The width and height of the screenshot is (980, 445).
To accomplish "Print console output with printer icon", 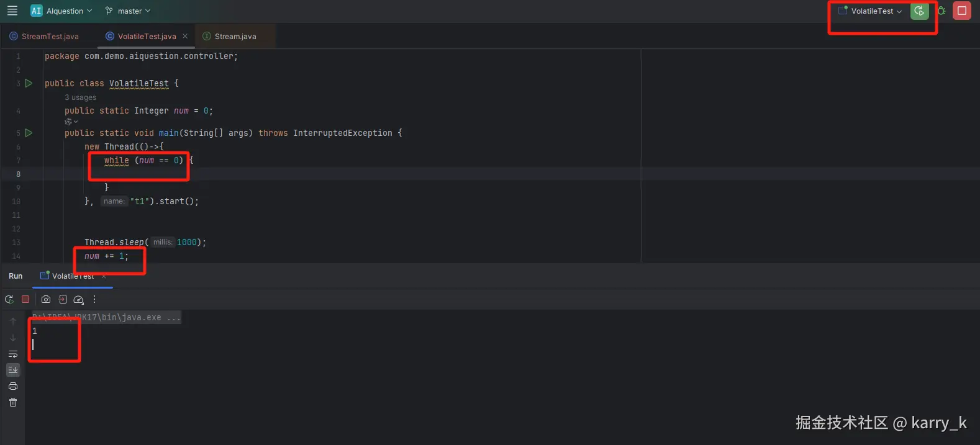I will [x=13, y=386].
